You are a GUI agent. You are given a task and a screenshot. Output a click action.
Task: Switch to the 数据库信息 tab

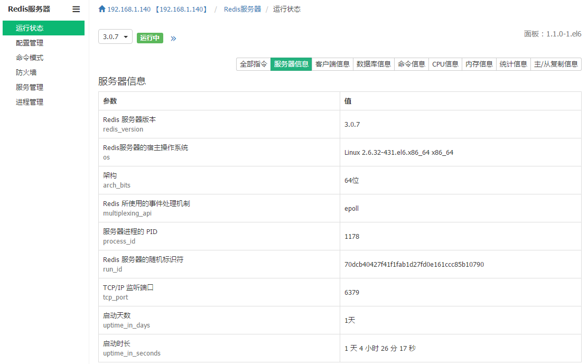point(374,64)
